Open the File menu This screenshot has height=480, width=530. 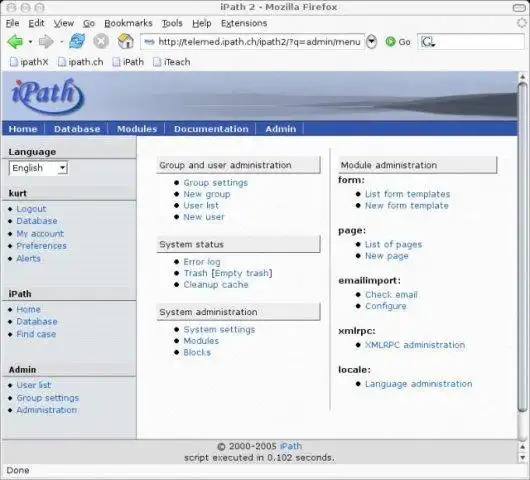(x=13, y=23)
